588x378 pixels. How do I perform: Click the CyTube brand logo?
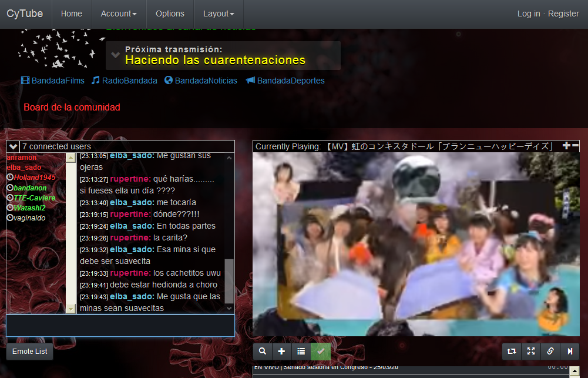tap(25, 14)
